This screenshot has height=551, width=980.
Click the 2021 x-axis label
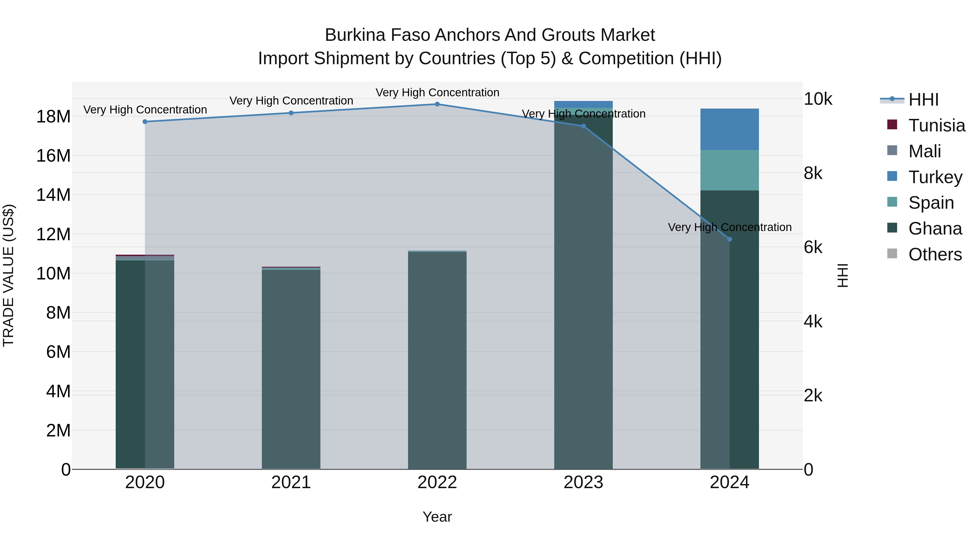(291, 482)
